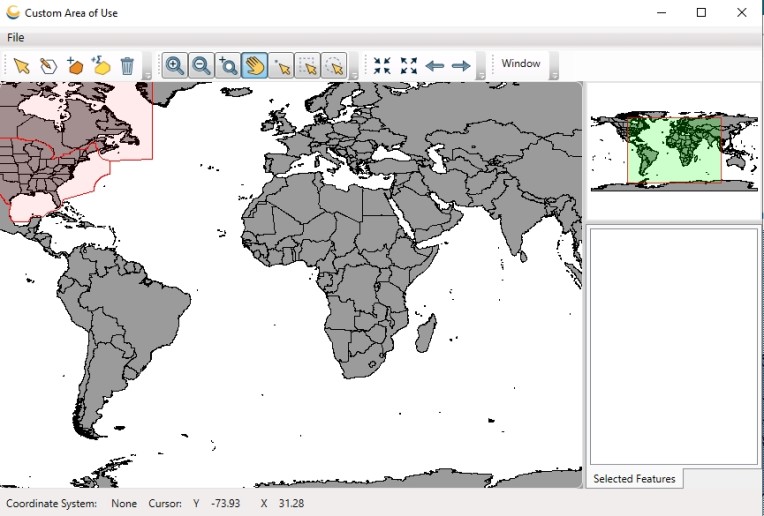The image size is (764, 516).
Task: Click the add polygon tool
Action: click(x=75, y=66)
